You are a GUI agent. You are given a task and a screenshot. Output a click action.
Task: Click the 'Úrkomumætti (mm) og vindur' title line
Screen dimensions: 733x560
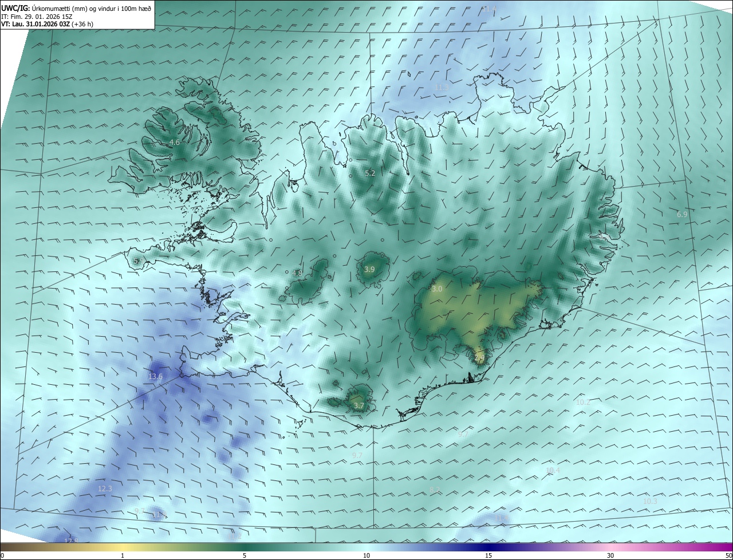pos(76,8)
